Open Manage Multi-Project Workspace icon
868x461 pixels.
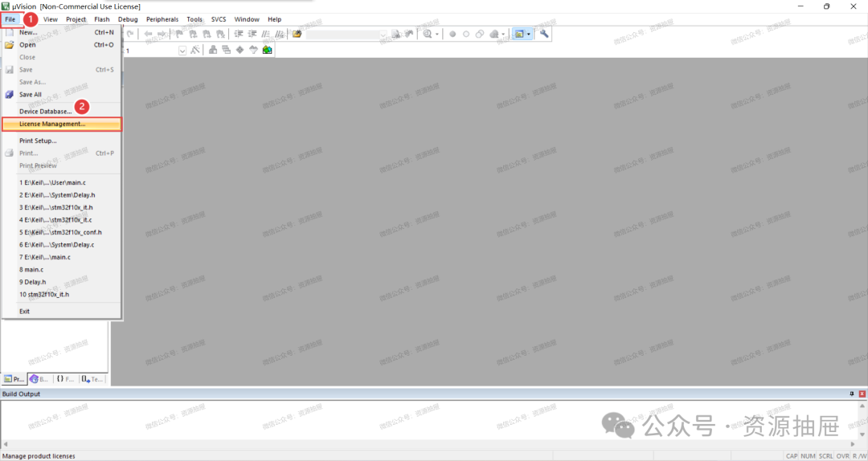227,50
